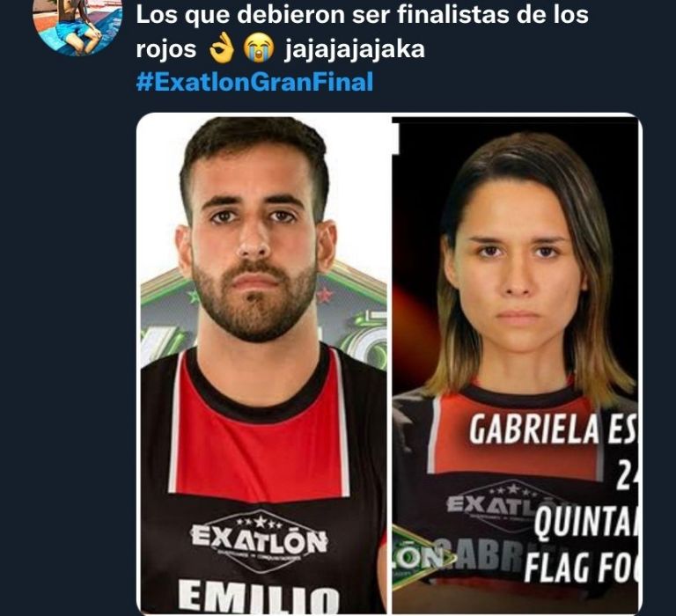
Task: Click the crying face emoji
Action: [259, 48]
